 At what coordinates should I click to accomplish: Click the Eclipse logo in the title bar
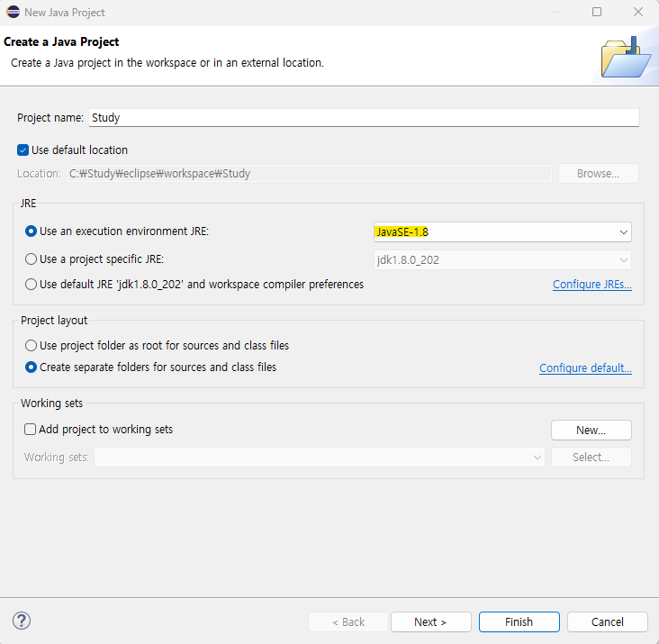point(13,12)
